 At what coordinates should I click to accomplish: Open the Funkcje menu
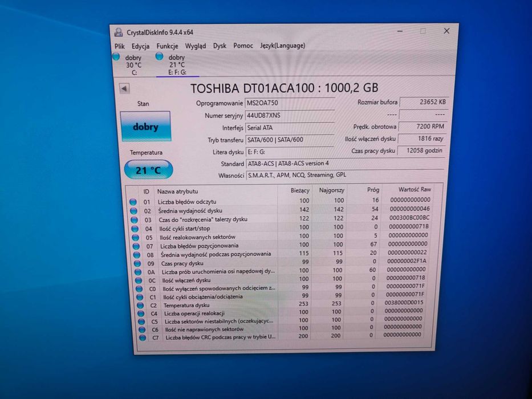[x=167, y=46]
